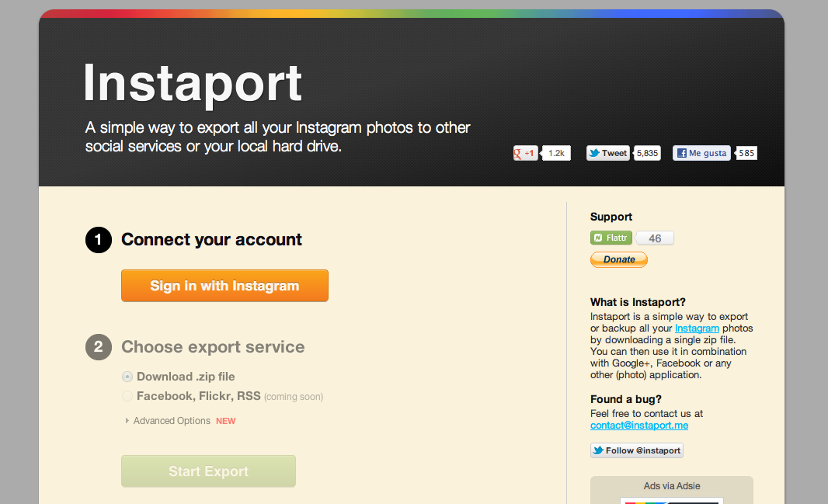The image size is (828, 504).
Task: Select the Facebook, Flickr, RSS radio option
Action: click(x=127, y=396)
